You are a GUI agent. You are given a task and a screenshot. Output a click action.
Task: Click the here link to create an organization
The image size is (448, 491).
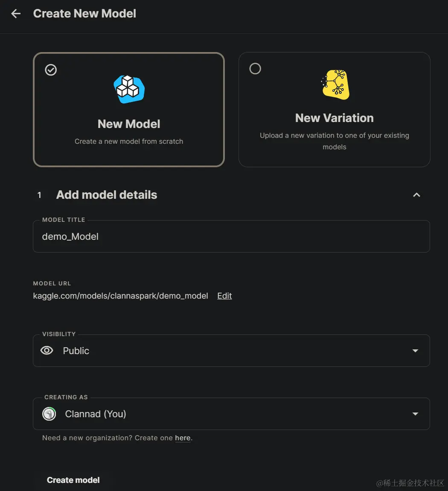[183, 438]
